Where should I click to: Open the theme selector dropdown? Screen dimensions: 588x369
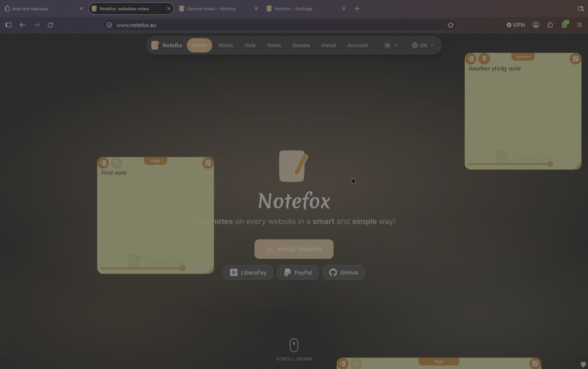coord(390,45)
